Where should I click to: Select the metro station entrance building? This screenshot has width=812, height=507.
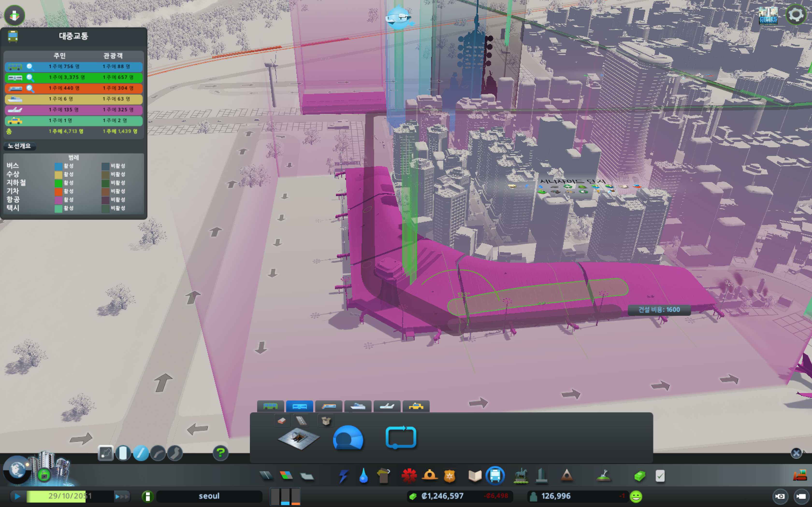(298, 438)
